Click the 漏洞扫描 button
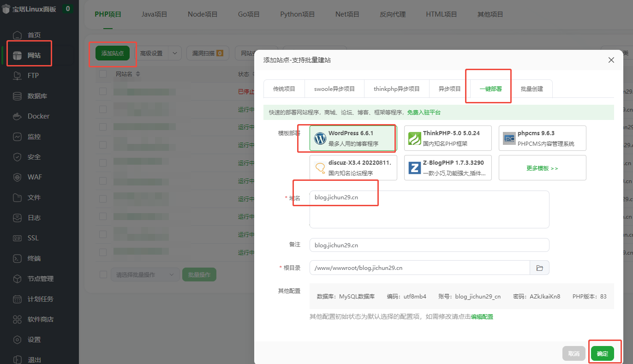This screenshot has width=633, height=364. [207, 53]
